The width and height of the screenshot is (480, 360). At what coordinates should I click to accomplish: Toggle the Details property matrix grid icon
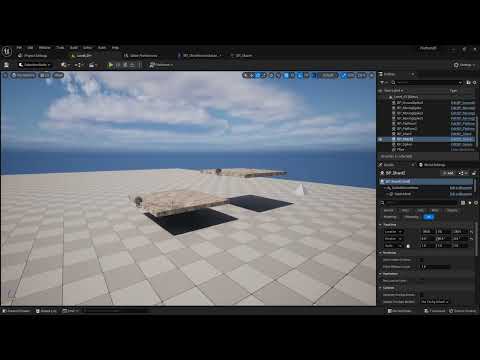coord(463,203)
